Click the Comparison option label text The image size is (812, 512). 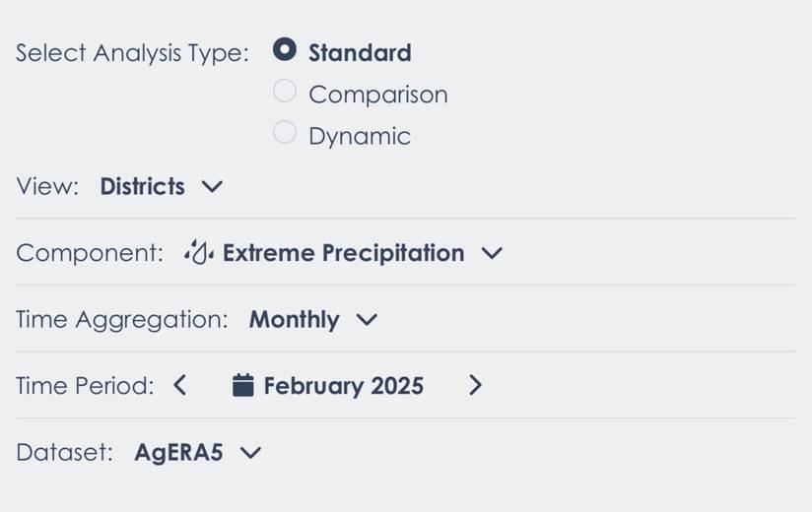coord(377,95)
